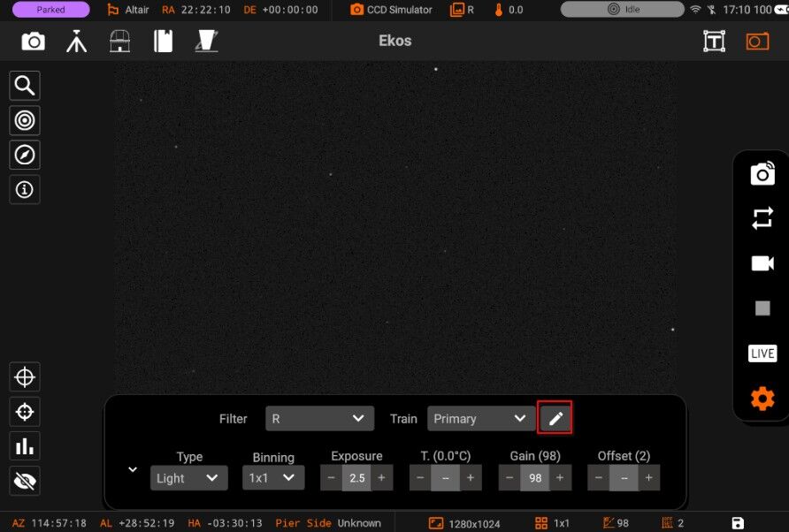Open the Train dropdown showing Primary
This screenshot has height=532, width=789.
(x=481, y=418)
